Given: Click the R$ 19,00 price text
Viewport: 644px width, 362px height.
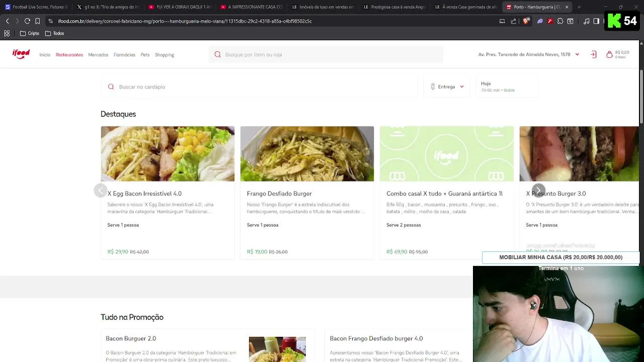Looking at the screenshot, I should point(257,252).
